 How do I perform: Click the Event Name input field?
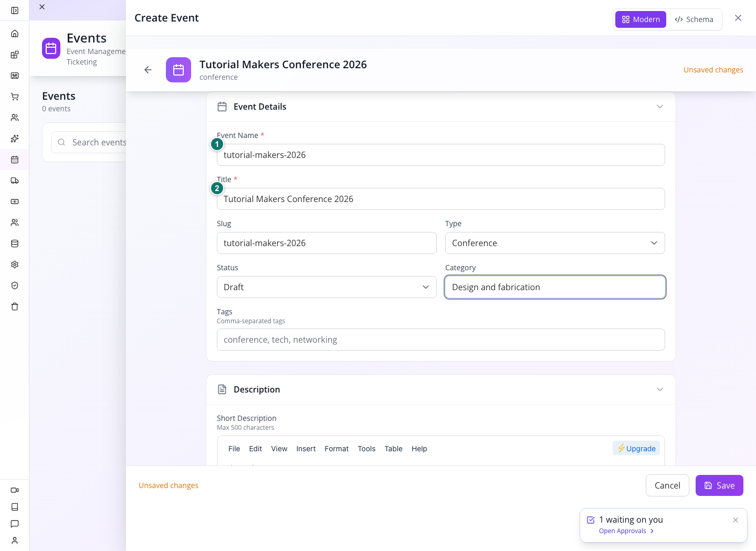(441, 155)
